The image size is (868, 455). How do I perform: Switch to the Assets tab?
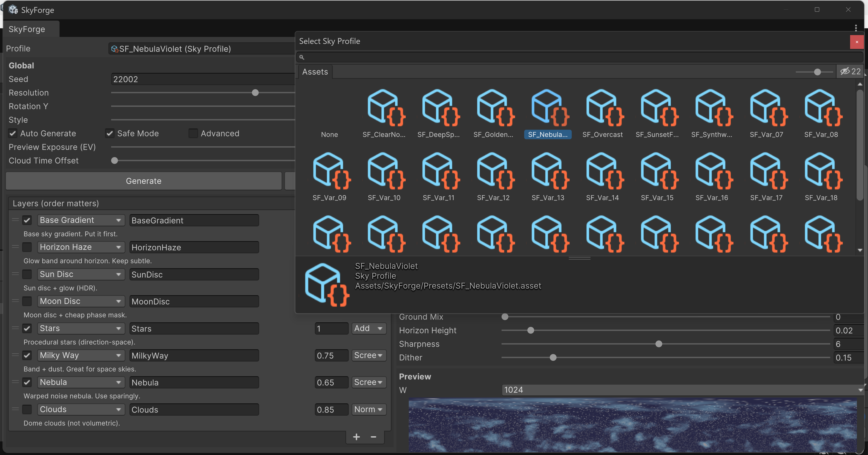[x=315, y=72]
